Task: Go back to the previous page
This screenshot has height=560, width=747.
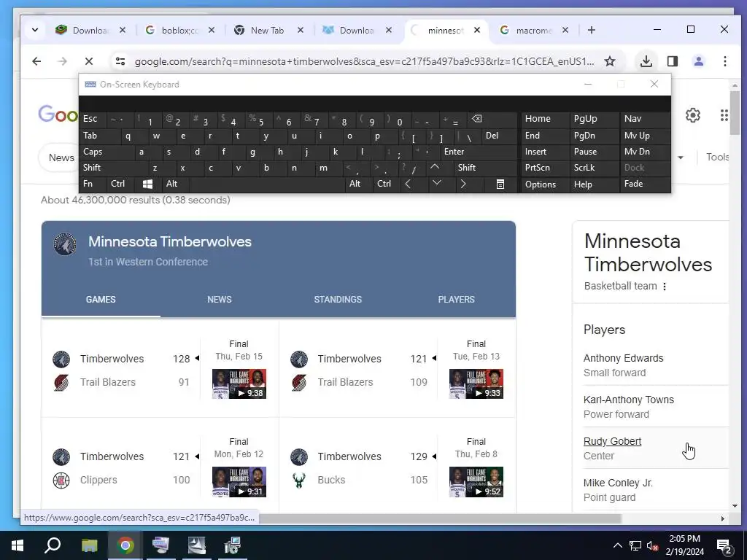Action: click(36, 61)
